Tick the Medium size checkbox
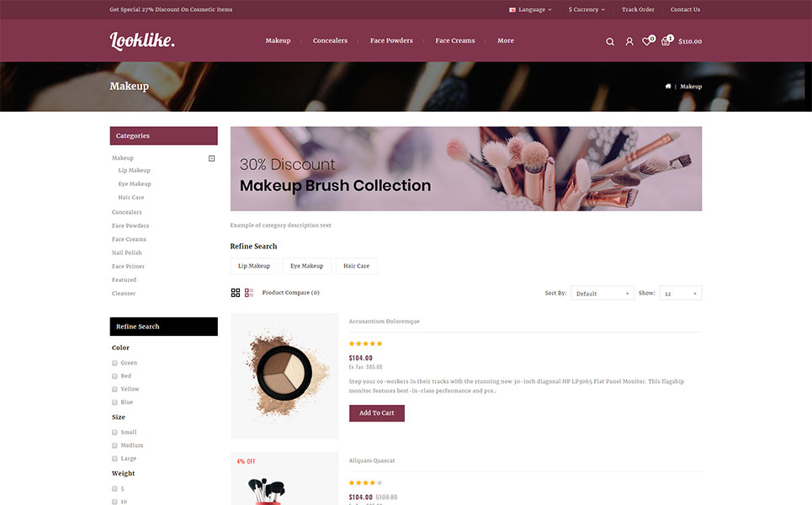The image size is (812, 505). point(114,445)
